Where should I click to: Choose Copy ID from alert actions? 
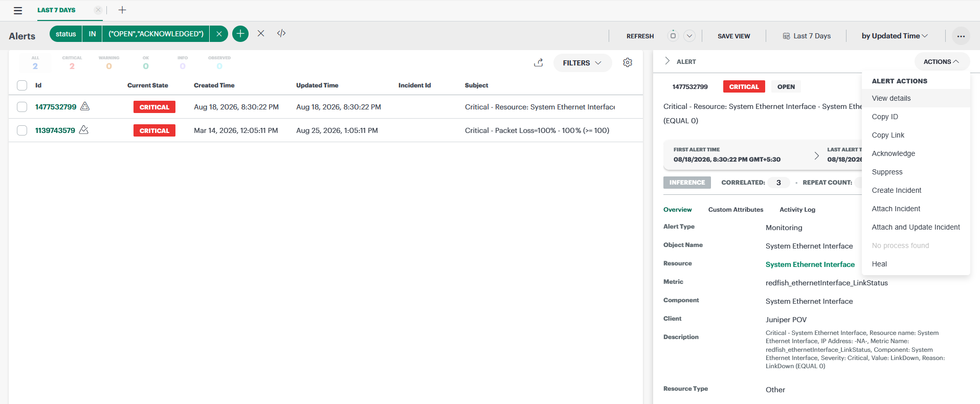point(916,117)
